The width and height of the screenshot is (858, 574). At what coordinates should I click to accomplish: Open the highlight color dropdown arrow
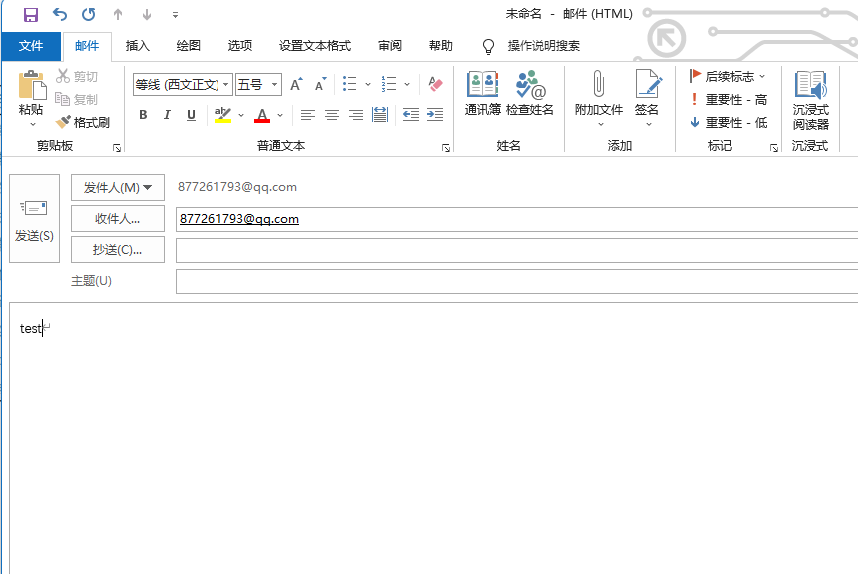coord(241,115)
